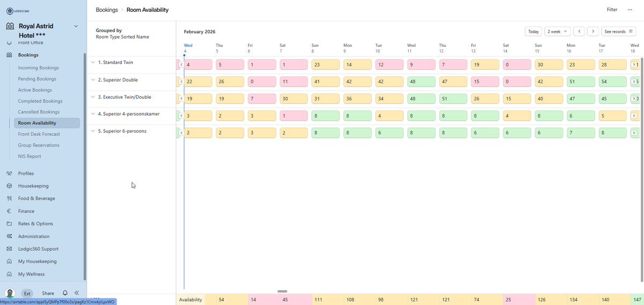This screenshot has height=305, width=644.
Task: Open the three-dot more options menu
Action: tap(630, 10)
